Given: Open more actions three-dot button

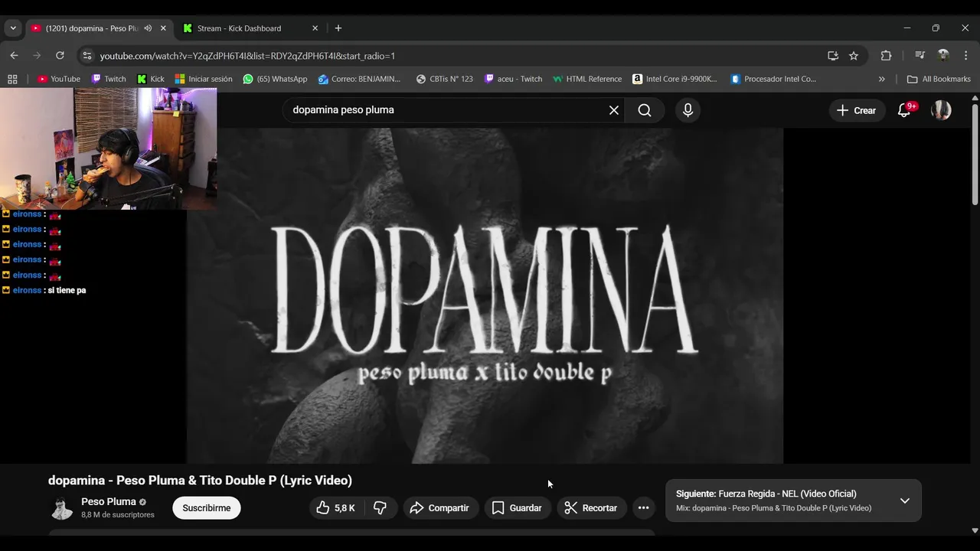Looking at the screenshot, I should pos(643,508).
